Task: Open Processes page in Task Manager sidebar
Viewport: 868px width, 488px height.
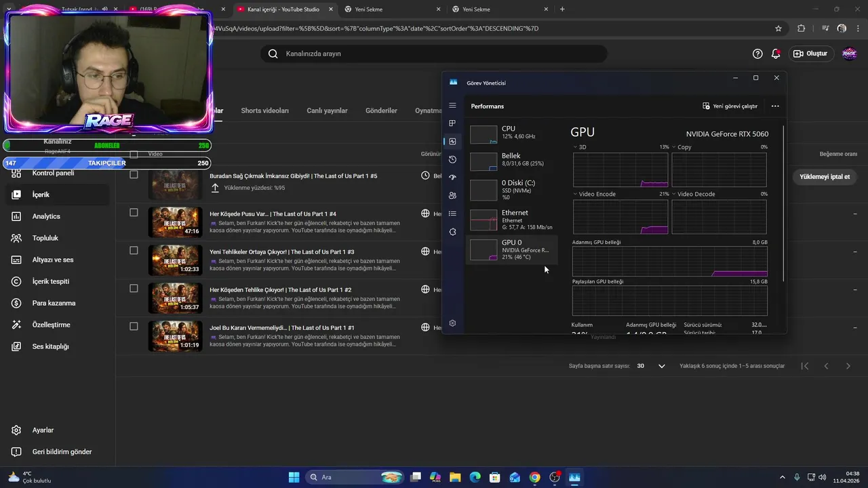Action: pos(452,123)
